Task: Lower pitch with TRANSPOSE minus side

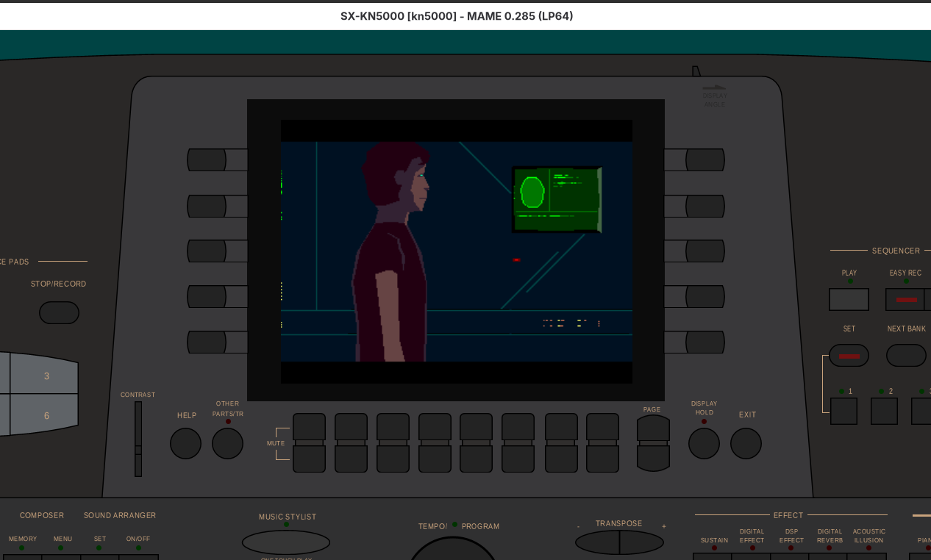Action: (597, 543)
